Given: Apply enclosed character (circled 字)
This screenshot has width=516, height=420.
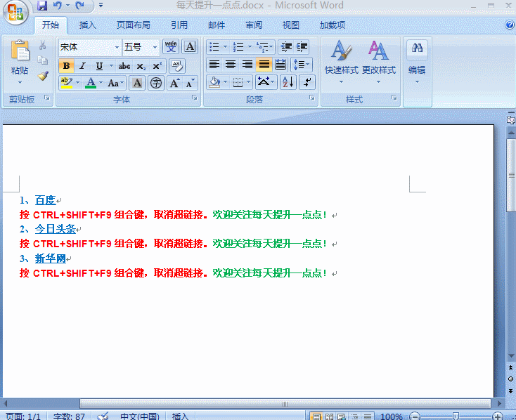Looking at the screenshot, I should [156, 83].
